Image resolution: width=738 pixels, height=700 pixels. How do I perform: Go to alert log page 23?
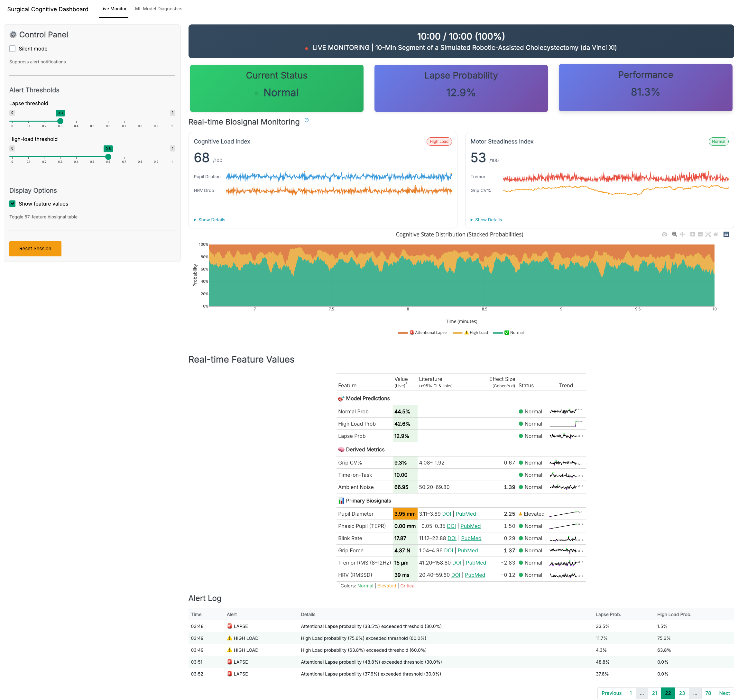pyautogui.click(x=682, y=693)
